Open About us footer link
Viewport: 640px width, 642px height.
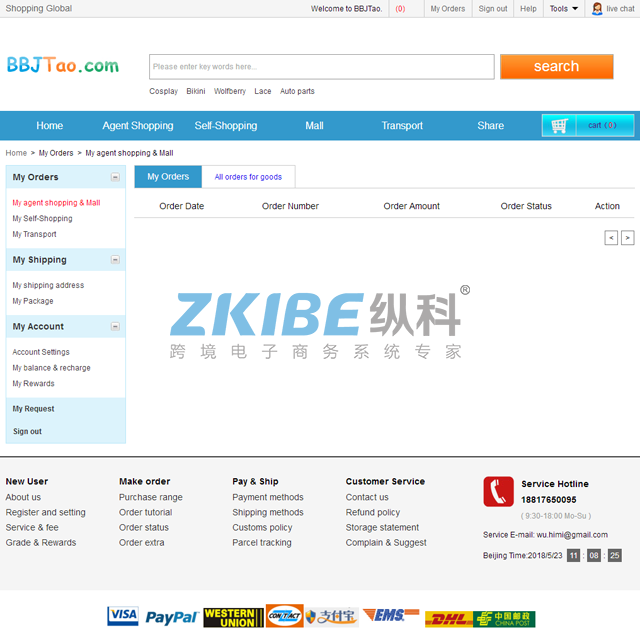pyautogui.click(x=23, y=497)
